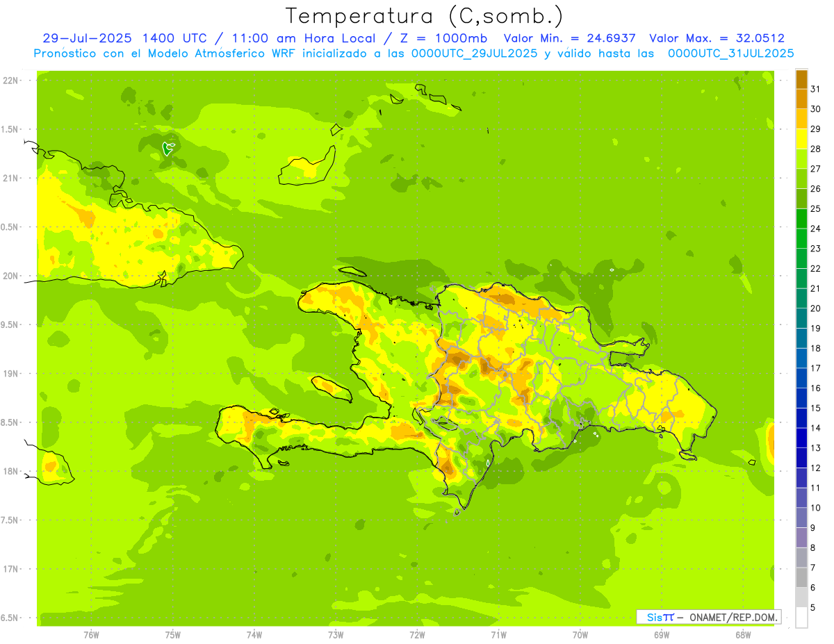This screenshot has width=834, height=644.
Task: Click the latitude label "1.5N"
Action: (11, 129)
